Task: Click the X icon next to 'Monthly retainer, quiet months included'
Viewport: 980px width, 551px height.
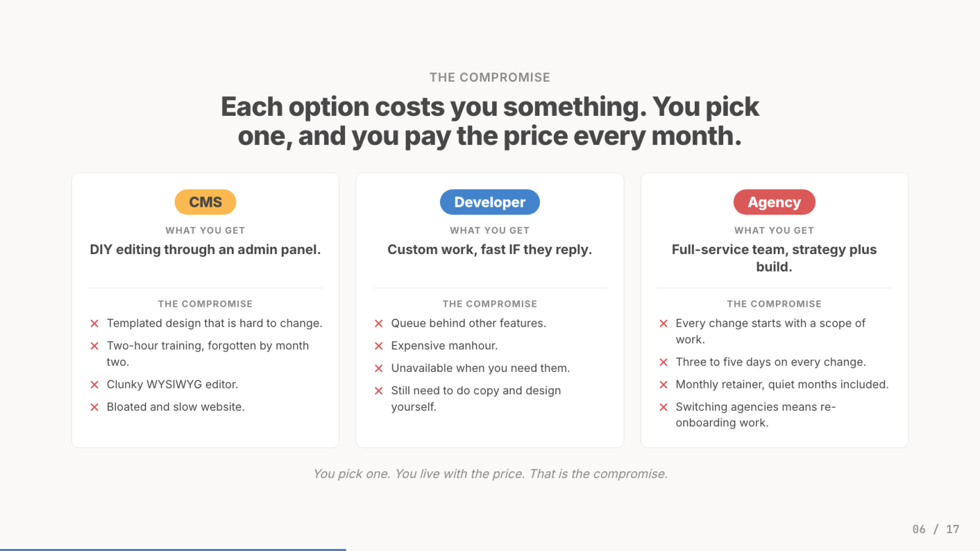Action: coord(663,385)
